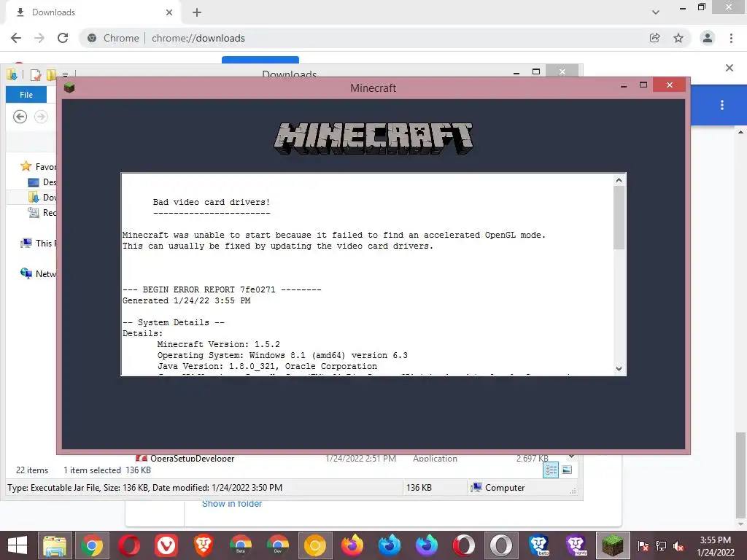Click New folder icon in Explorer quick access toolbar

tap(51, 75)
